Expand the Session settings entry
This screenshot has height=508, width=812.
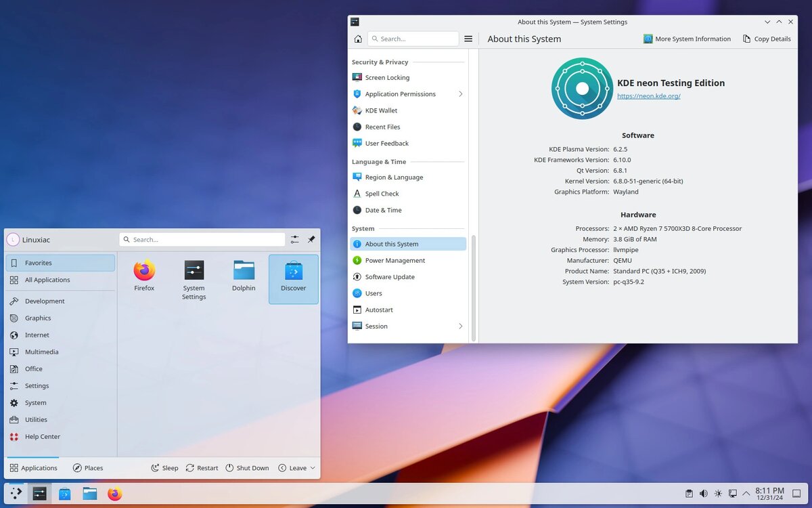pyautogui.click(x=461, y=326)
